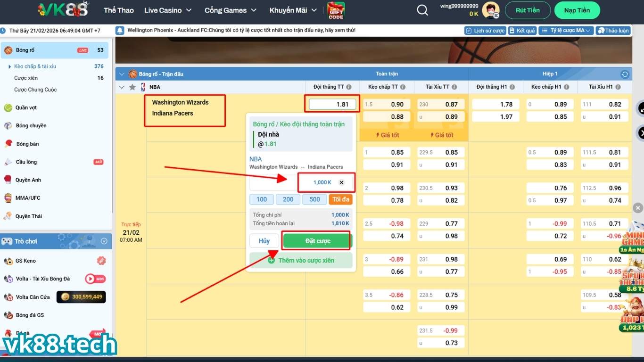Click the notification bell icon
The image size is (644, 362).
coord(120,30)
